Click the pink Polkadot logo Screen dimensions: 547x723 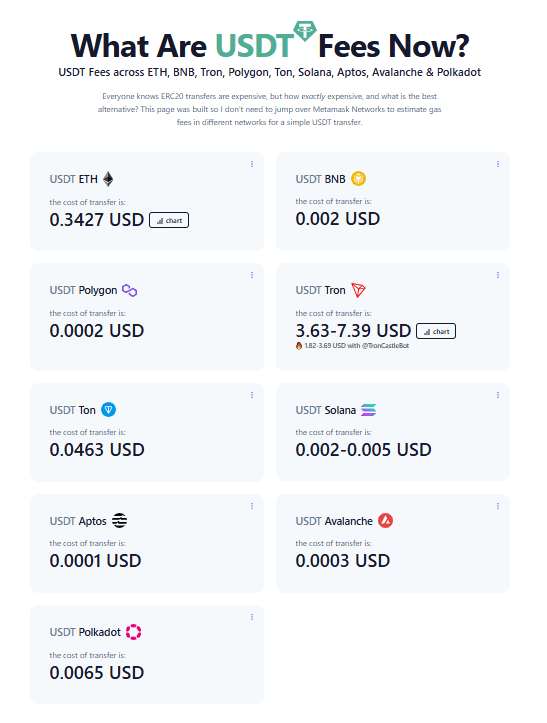point(134,632)
